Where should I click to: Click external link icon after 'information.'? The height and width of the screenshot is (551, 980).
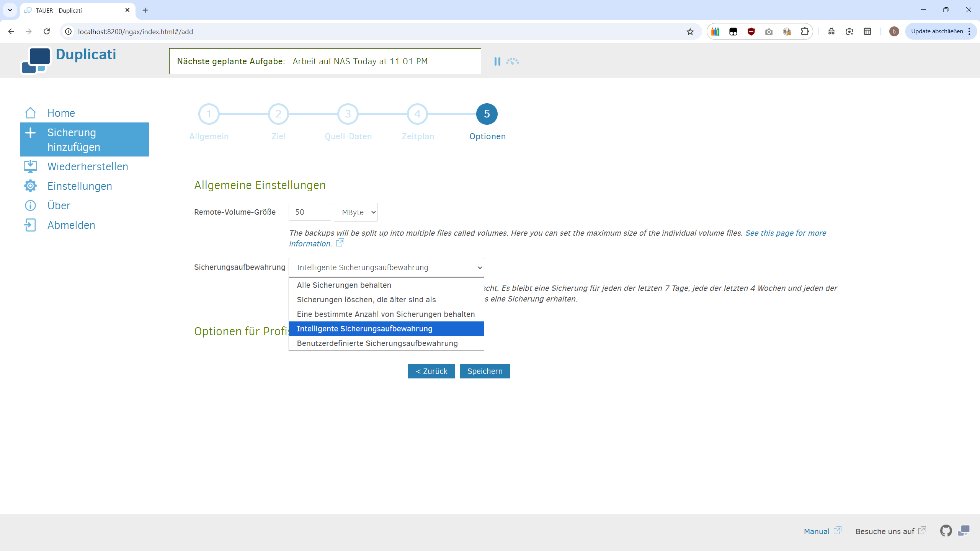(340, 243)
